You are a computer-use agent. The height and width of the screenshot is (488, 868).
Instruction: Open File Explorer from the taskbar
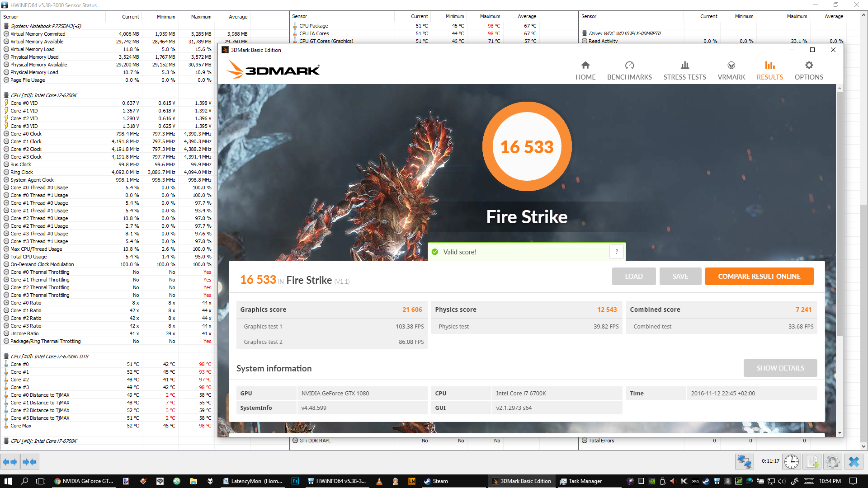(x=193, y=481)
